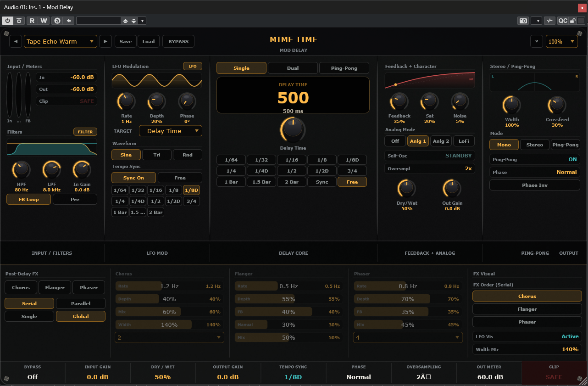Enable Write automation W icon
588x386 pixels.
coord(44,21)
